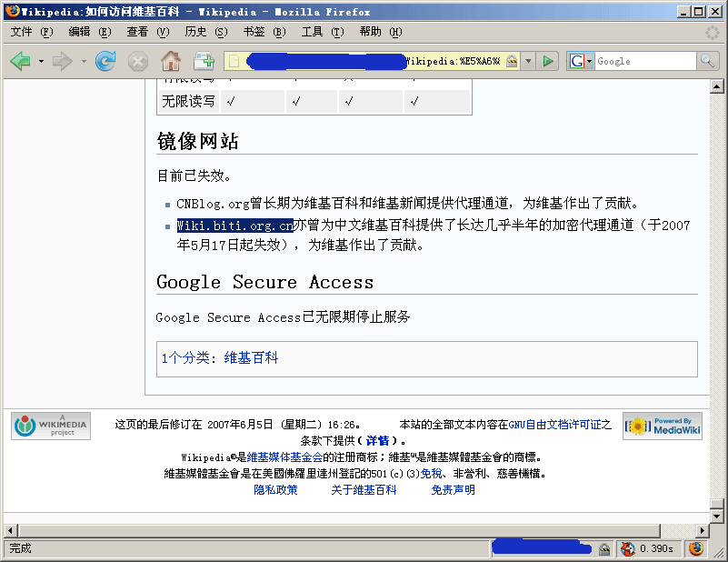Open the 书签 (B) menu

264,32
